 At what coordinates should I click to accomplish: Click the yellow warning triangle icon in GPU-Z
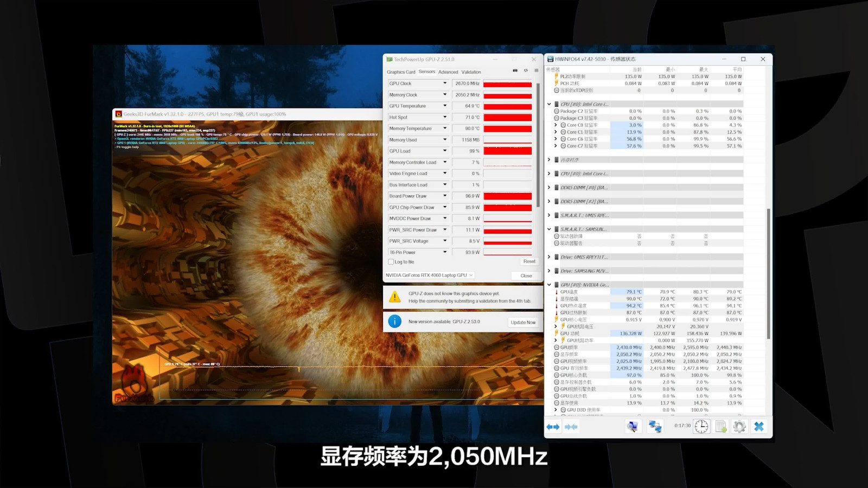click(x=395, y=297)
